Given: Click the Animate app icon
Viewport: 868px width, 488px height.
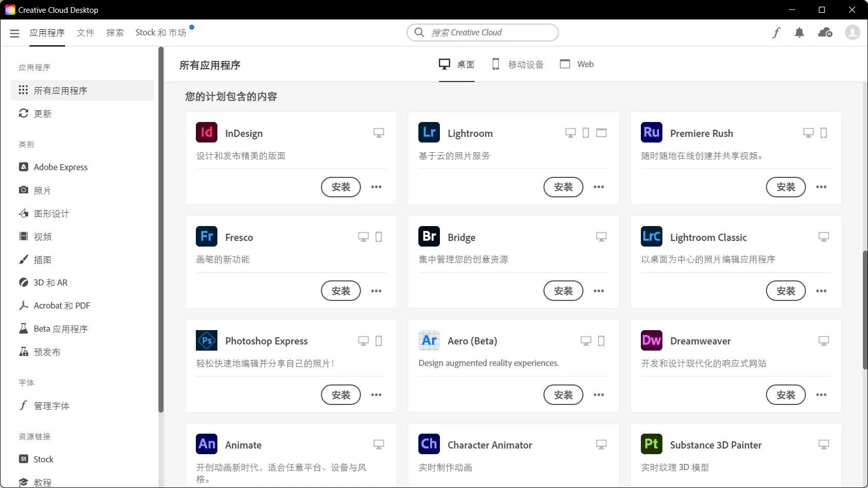Looking at the screenshot, I should pos(207,444).
